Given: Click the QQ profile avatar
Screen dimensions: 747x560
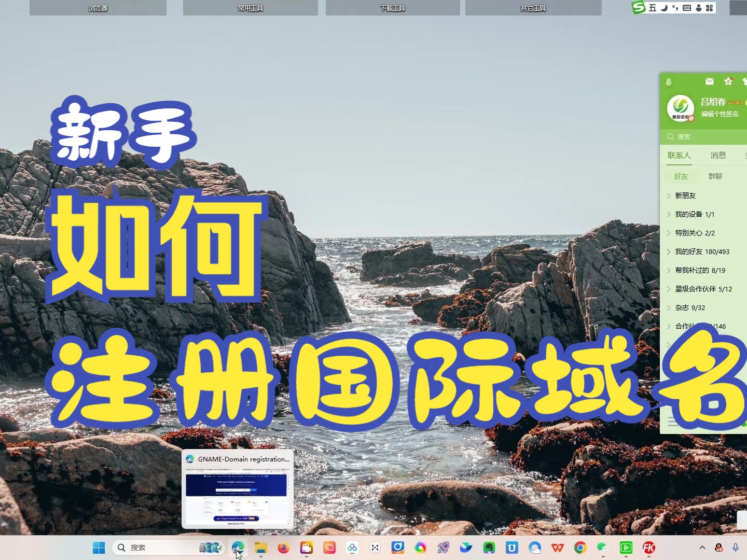Looking at the screenshot, I should (x=680, y=108).
